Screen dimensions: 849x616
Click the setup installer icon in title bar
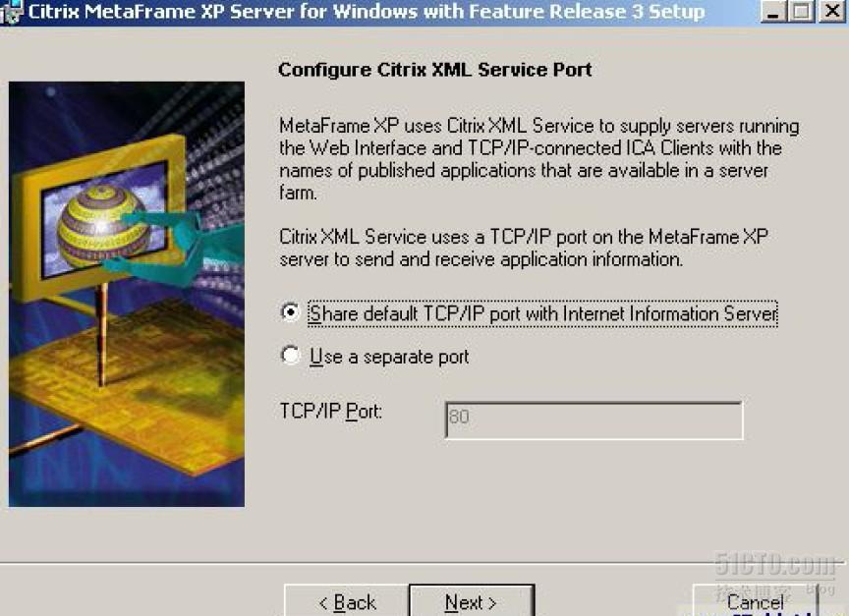click(12, 12)
